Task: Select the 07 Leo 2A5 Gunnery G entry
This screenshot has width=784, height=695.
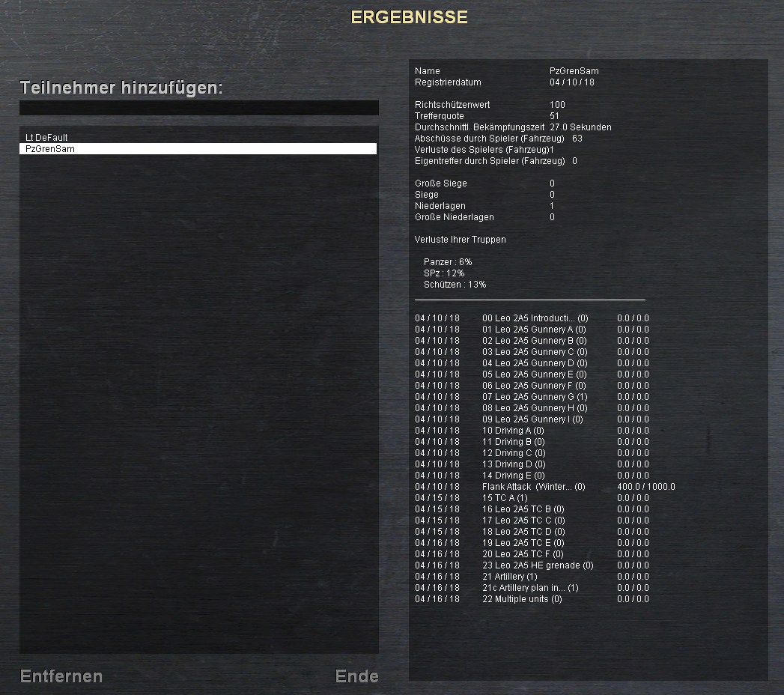Action: pyautogui.click(x=534, y=397)
